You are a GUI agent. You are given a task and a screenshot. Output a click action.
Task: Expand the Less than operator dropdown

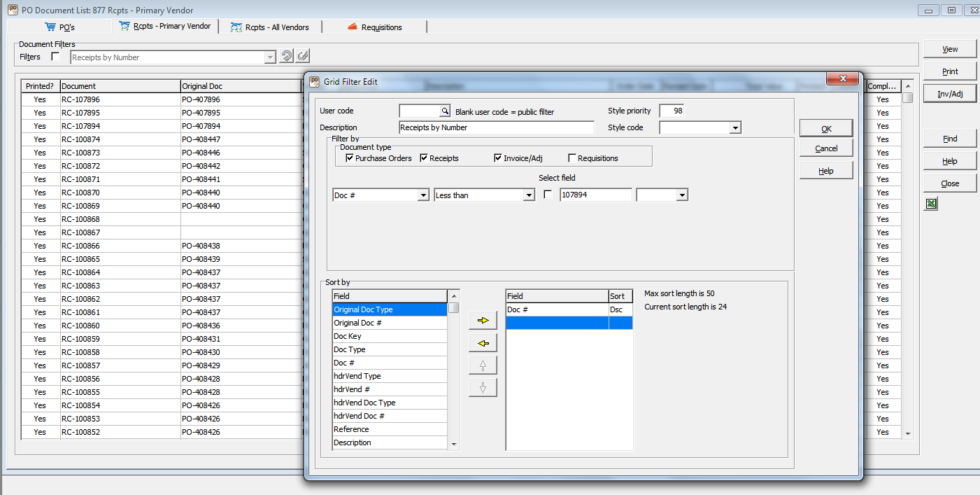[529, 195]
